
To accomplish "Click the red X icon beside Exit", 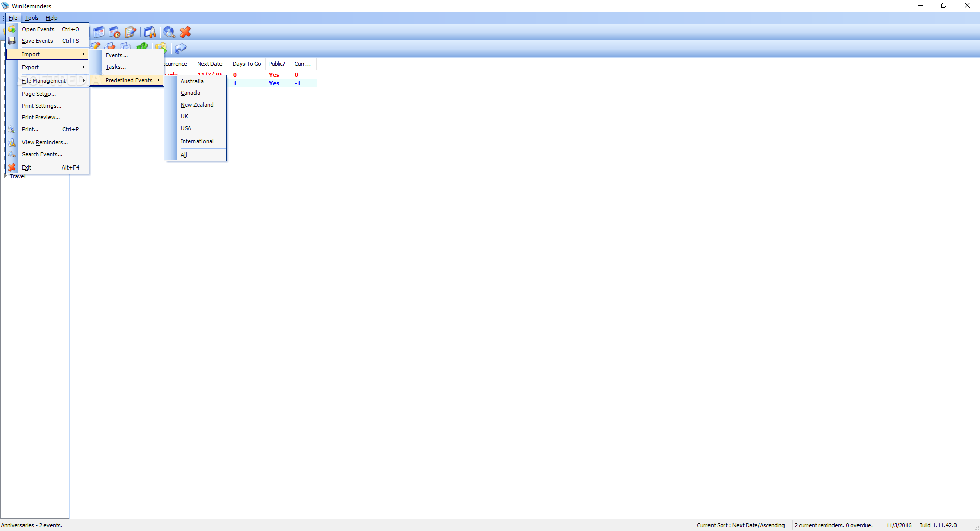I will tap(12, 167).
